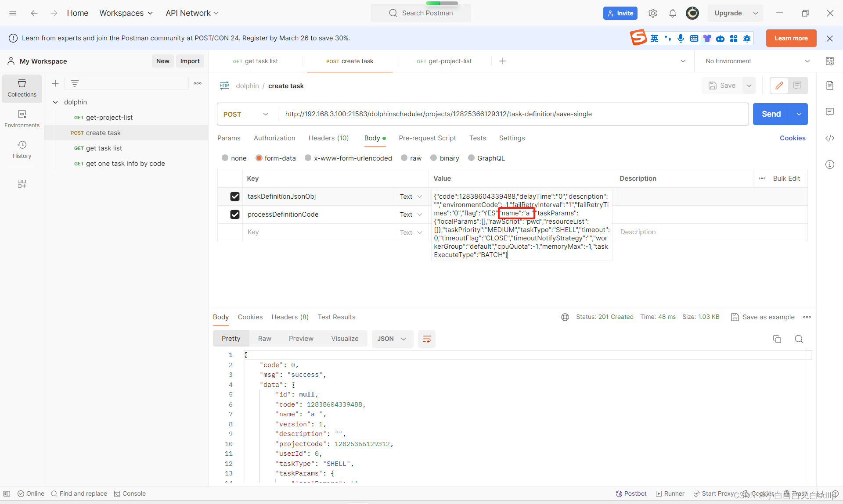Open the tabs overflow chevron
This screenshot has height=504, width=843.
click(683, 61)
